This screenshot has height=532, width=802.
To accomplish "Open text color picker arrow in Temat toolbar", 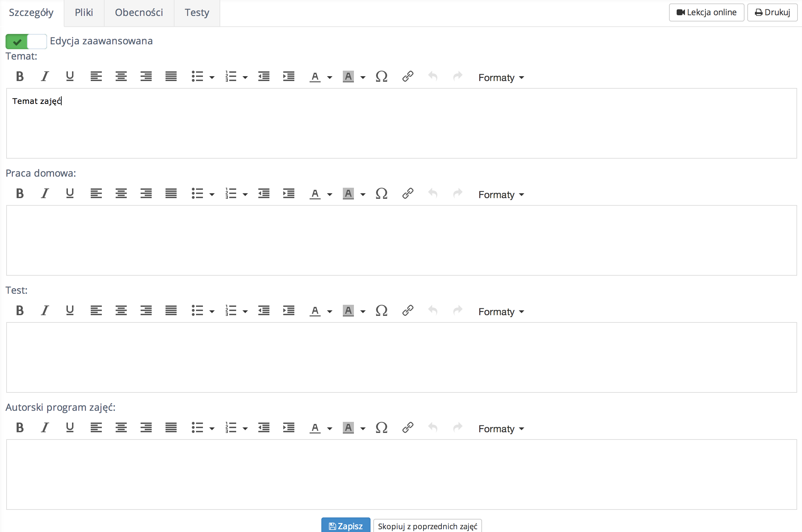I will [330, 77].
